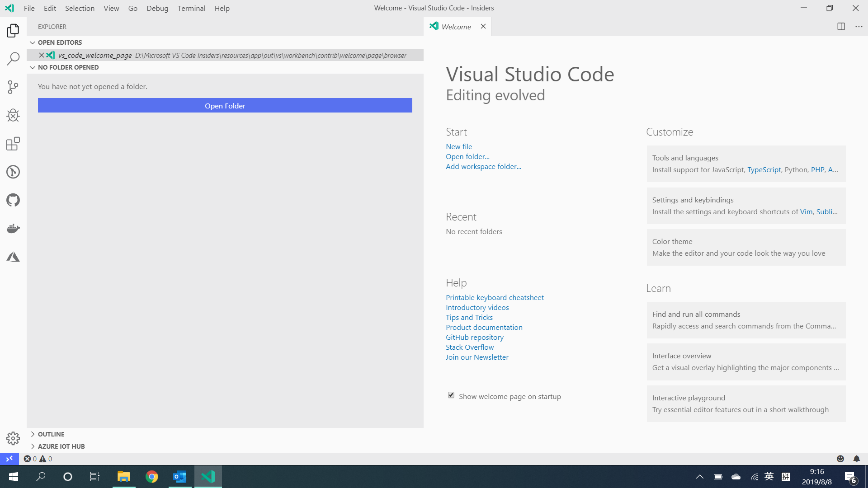The width and height of the screenshot is (868, 488).
Task: Select the Source Control icon
Action: tap(13, 87)
